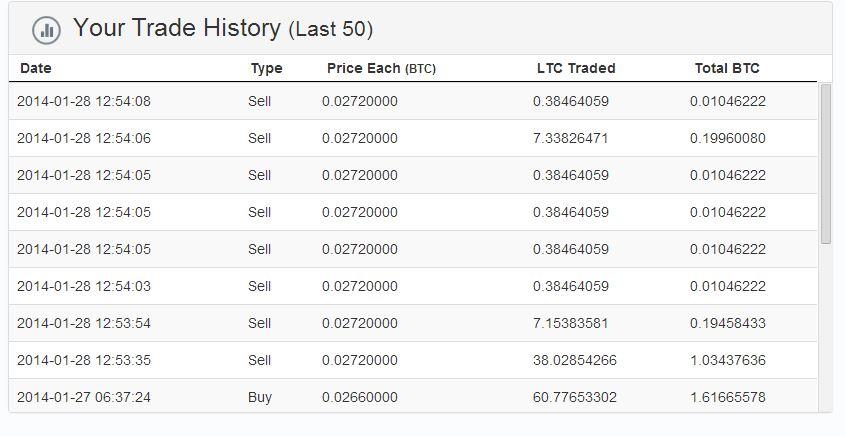
Task: Click the LTC Traded column header
Action: [576, 68]
